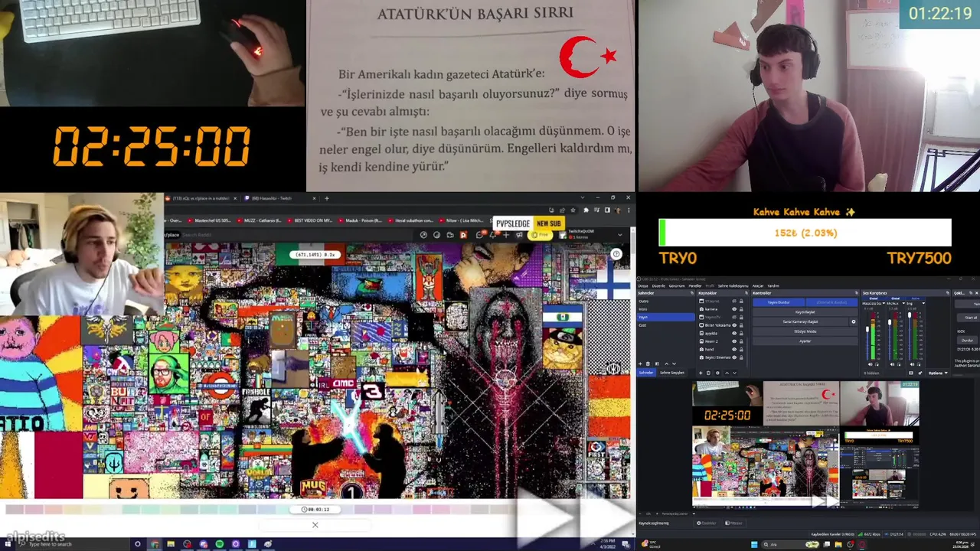
Task: Close r/place color palette X button
Action: pos(315,525)
